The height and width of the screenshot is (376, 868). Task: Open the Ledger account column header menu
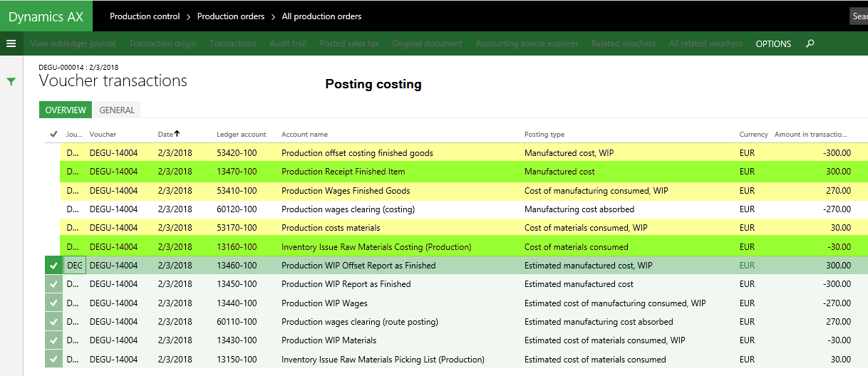click(242, 134)
